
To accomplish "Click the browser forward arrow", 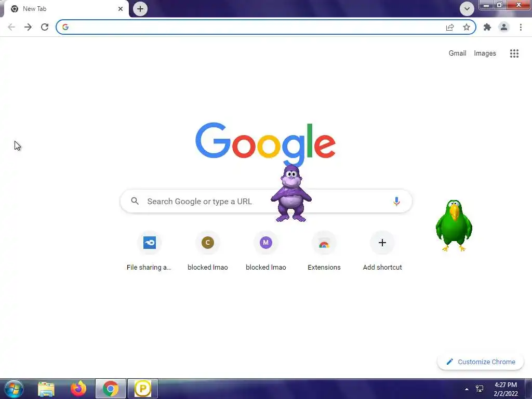I will tap(28, 27).
